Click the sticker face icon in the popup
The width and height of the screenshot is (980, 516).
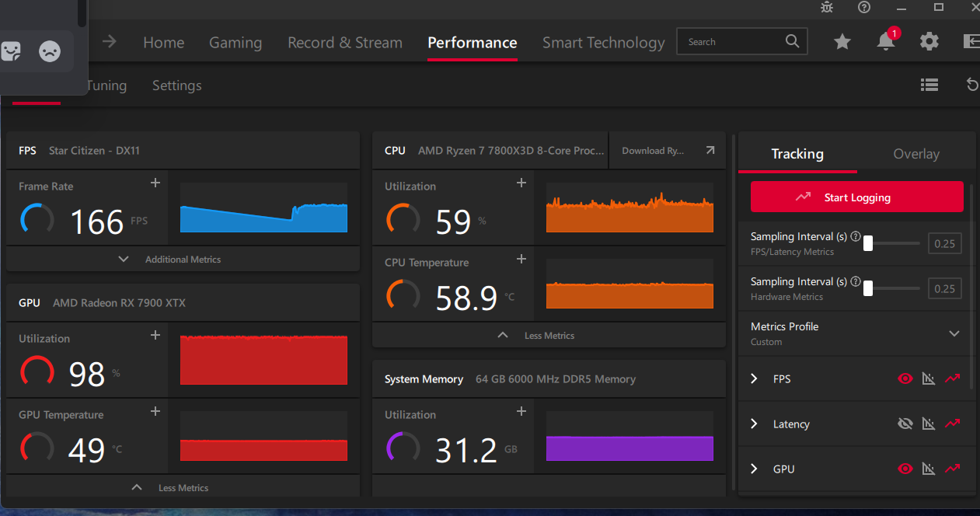[11, 52]
